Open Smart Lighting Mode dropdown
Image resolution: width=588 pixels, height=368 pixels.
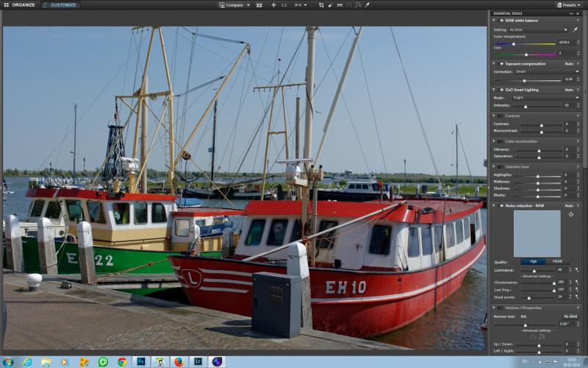[x=546, y=98]
